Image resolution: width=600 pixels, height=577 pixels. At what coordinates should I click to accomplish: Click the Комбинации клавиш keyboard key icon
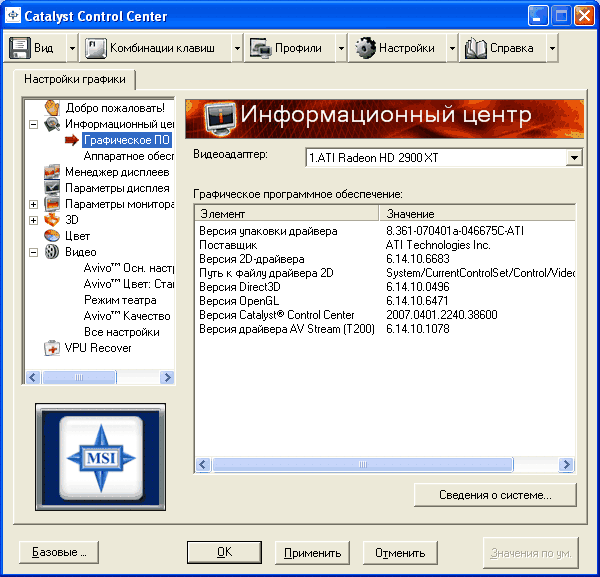[95, 48]
